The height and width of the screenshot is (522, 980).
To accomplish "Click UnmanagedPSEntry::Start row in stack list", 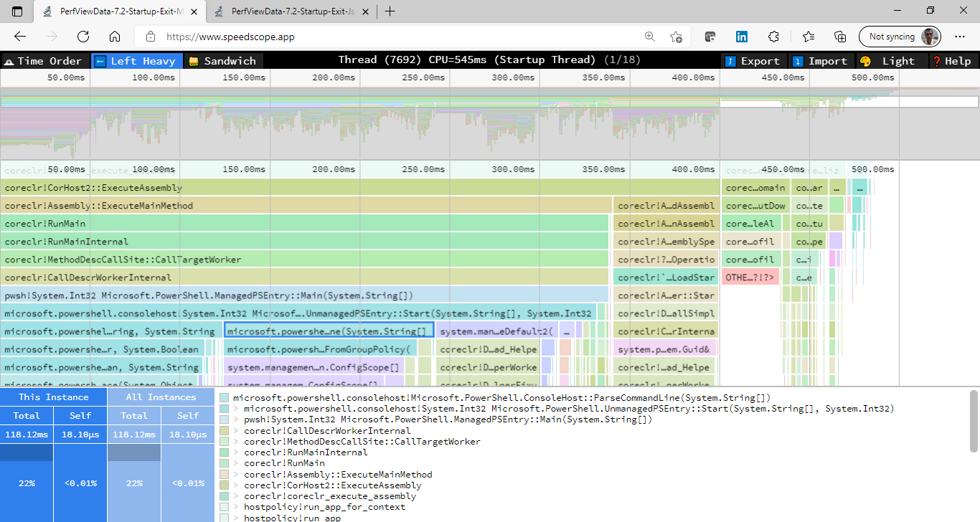I will 569,409.
